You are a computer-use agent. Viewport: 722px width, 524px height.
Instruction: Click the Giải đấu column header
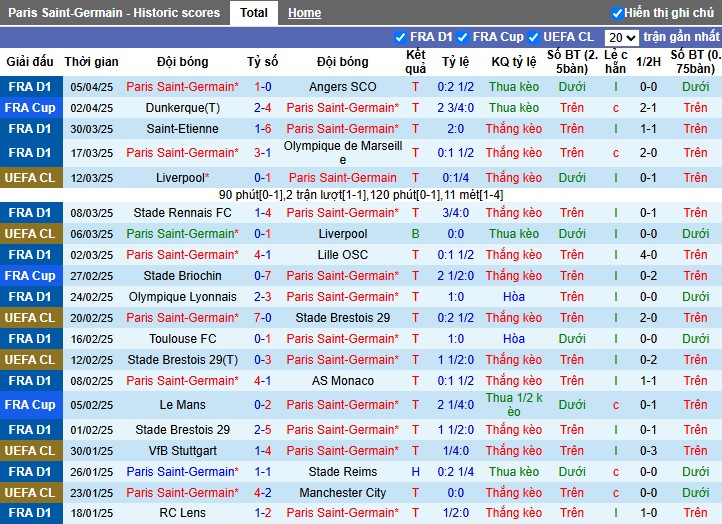pyautogui.click(x=30, y=62)
